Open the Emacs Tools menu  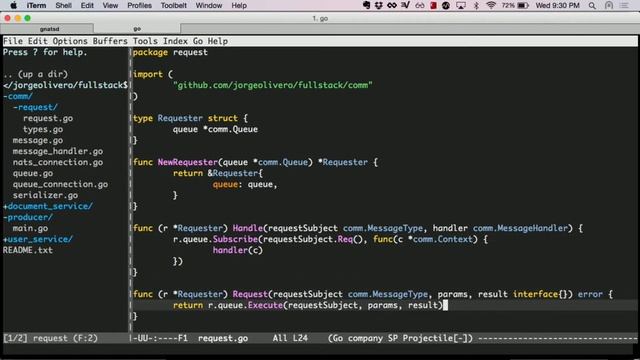coord(145,41)
